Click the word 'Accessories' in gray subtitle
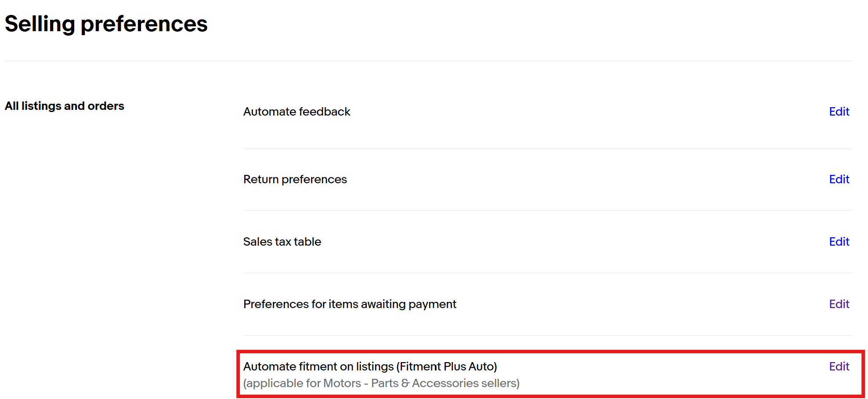Screen dimensions: 868x399 tap(445, 383)
